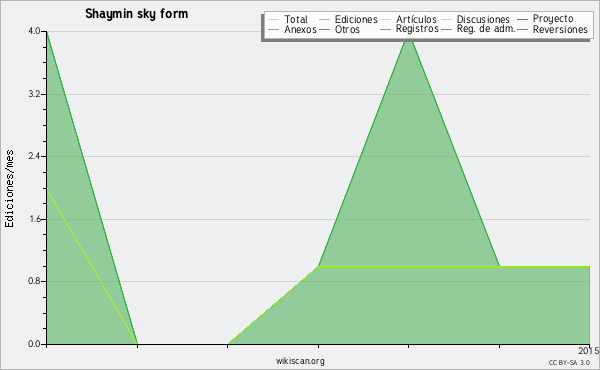Click the y-axis label 'Ediciones/mes'
The image size is (600, 370).
[9, 189]
